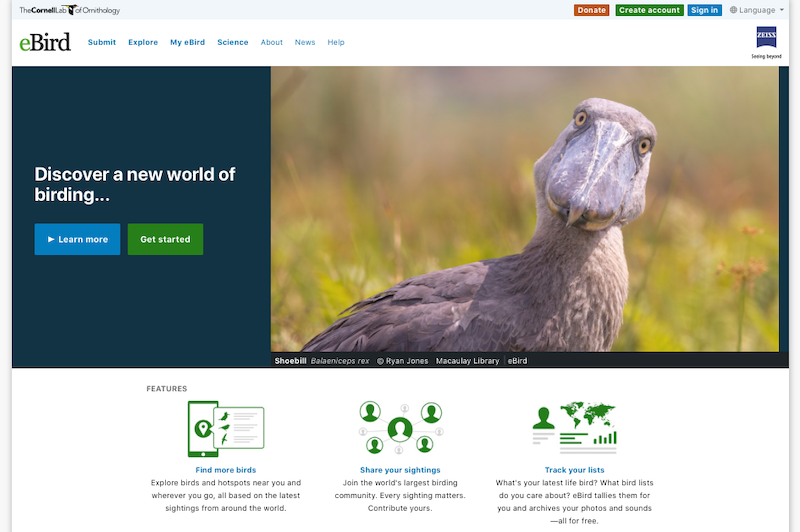Follow the Share your sightings link
This screenshot has width=800, height=532.
400,470
